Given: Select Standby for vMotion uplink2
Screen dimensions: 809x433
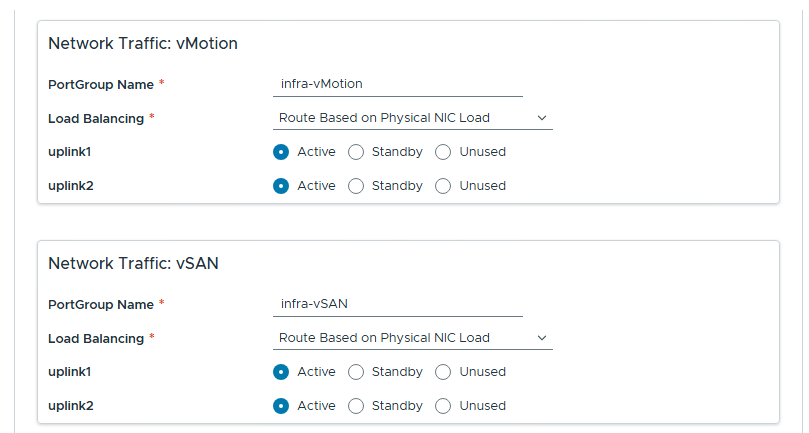Looking at the screenshot, I should [356, 186].
